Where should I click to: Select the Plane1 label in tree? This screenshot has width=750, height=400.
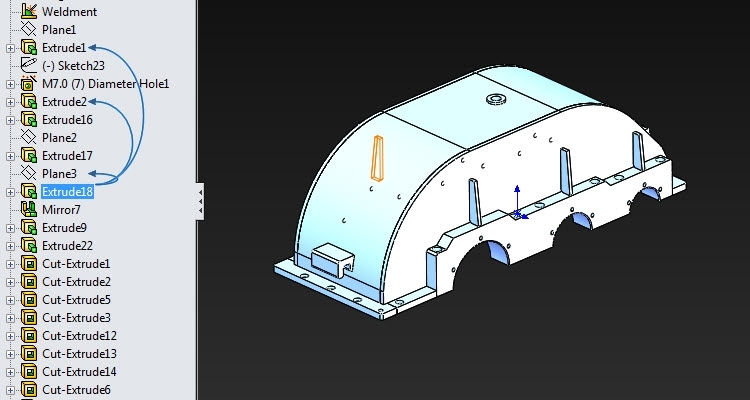pos(59,30)
